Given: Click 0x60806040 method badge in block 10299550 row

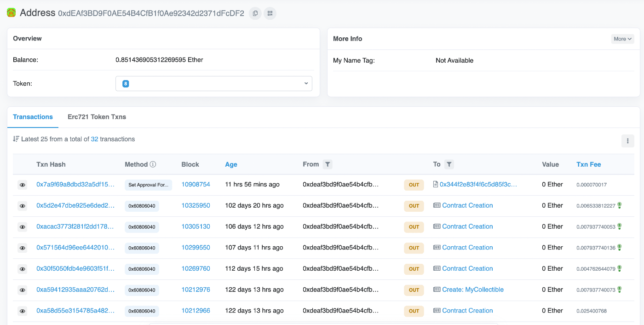Looking at the screenshot, I should [x=142, y=248].
